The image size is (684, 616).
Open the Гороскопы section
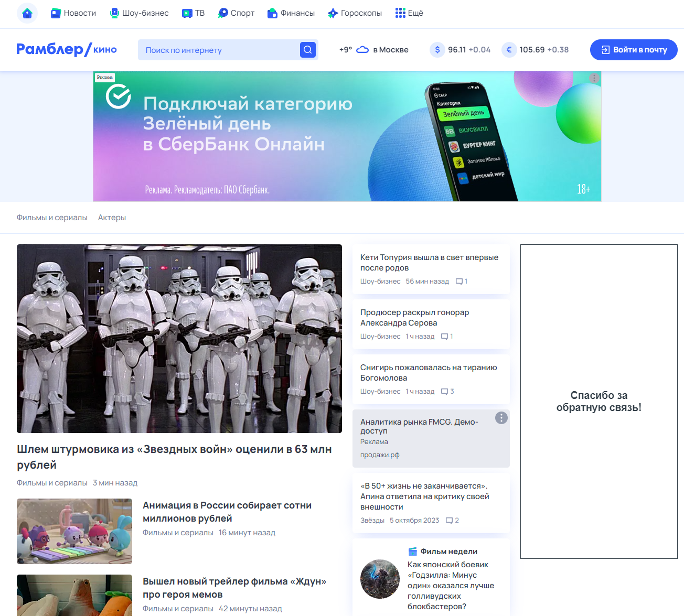[x=355, y=13]
